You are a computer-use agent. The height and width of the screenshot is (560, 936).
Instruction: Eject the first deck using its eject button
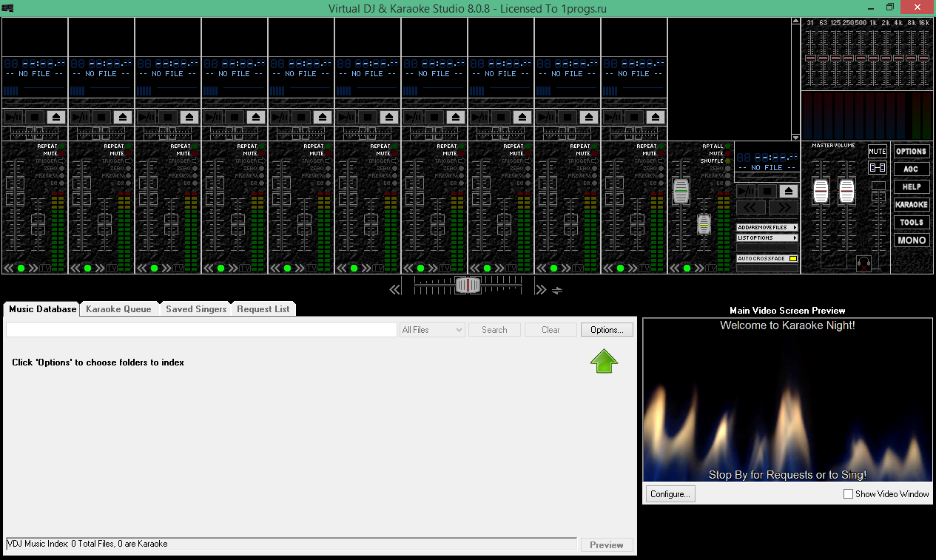click(x=56, y=117)
